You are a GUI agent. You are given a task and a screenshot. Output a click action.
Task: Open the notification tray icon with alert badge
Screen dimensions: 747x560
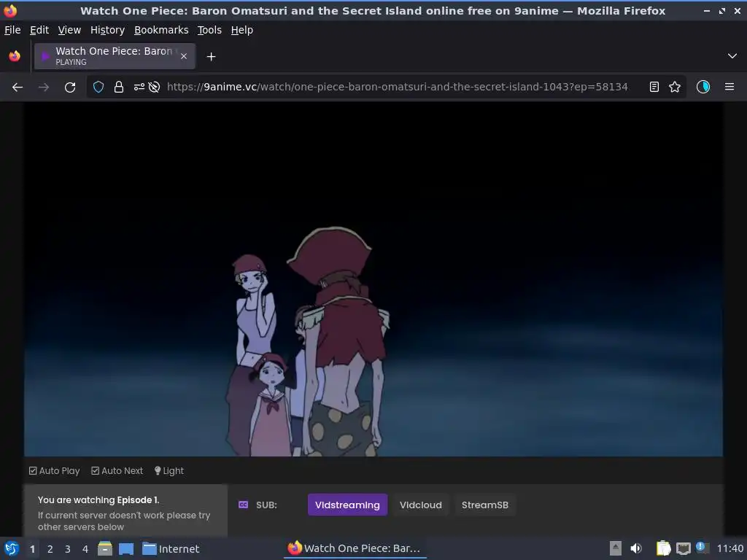[702, 548]
